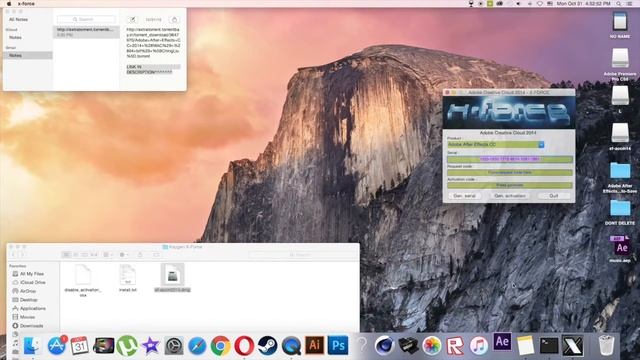Launch App Store from the Dock
The width and height of the screenshot is (640, 360).
(x=56, y=346)
